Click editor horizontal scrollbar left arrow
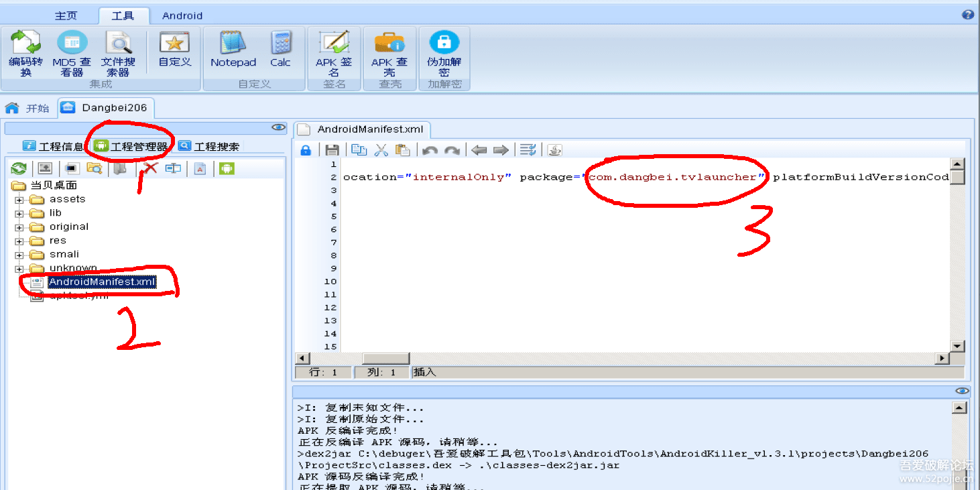 point(301,359)
